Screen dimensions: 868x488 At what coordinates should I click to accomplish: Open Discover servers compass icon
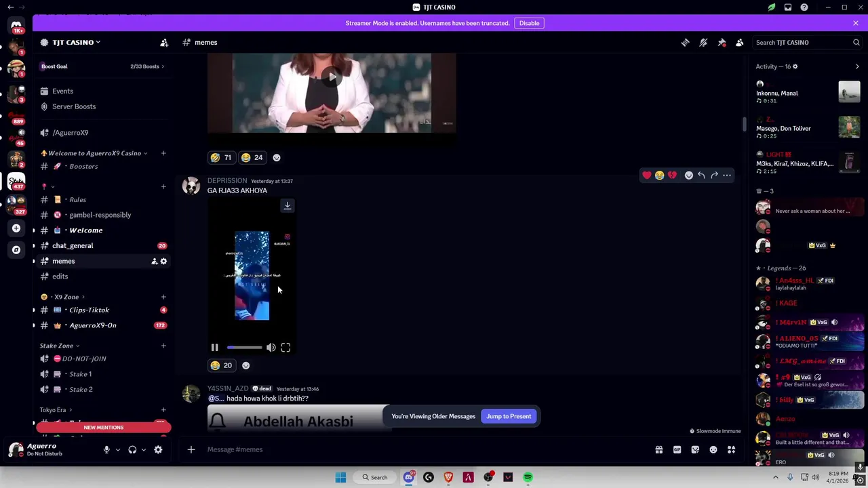click(16, 249)
